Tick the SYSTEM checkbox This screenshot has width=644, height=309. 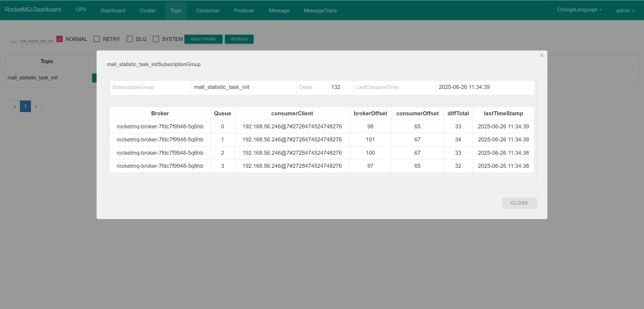tap(156, 39)
